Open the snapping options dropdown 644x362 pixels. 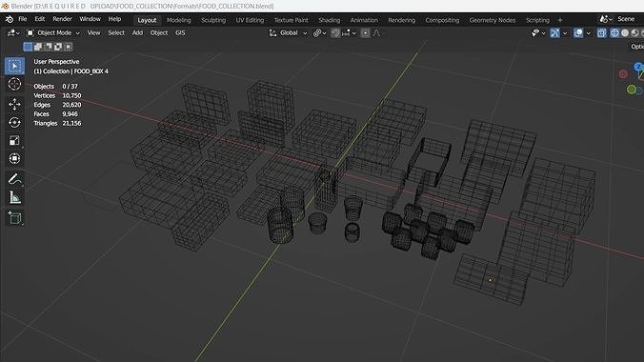click(349, 33)
